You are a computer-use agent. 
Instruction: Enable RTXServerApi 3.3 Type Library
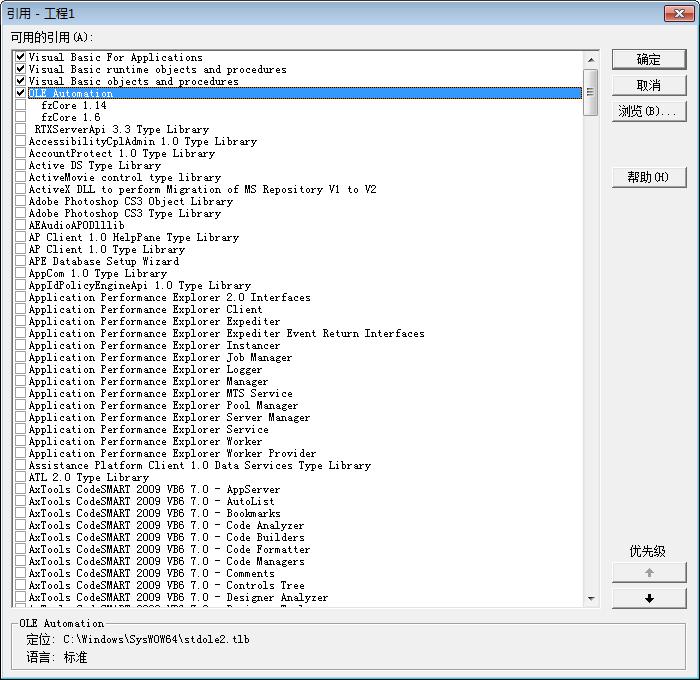(x=21, y=130)
